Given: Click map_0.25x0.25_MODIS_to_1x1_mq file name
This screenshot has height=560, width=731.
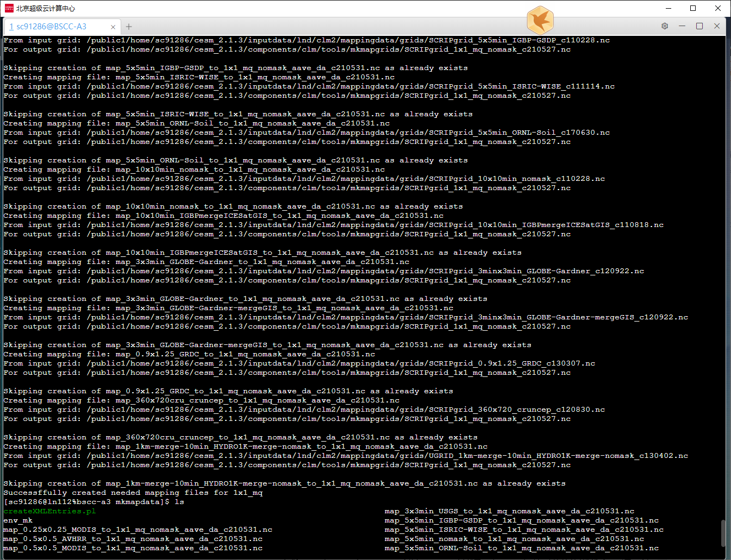Looking at the screenshot, I should pos(138,530).
